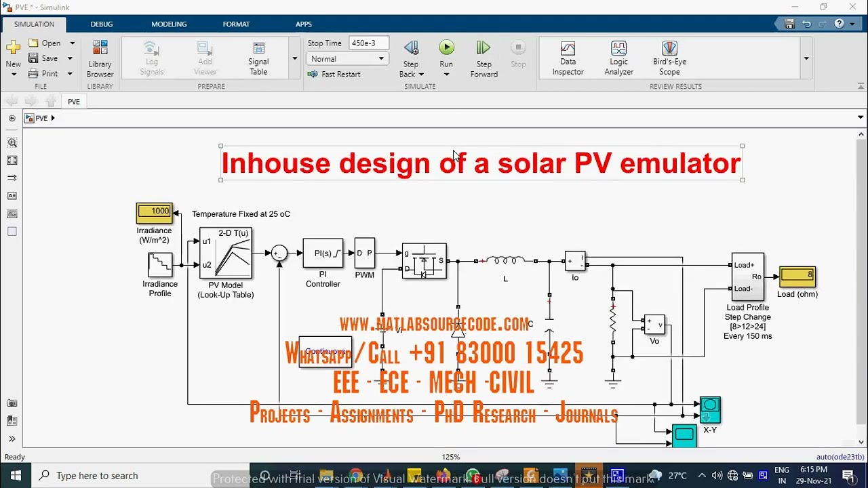Select the Irradiance Profile block
Screen dimensions: 868x488
click(160, 265)
